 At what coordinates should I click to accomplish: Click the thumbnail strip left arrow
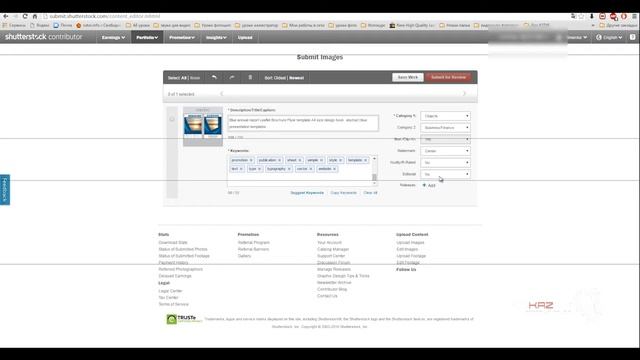click(x=222, y=94)
